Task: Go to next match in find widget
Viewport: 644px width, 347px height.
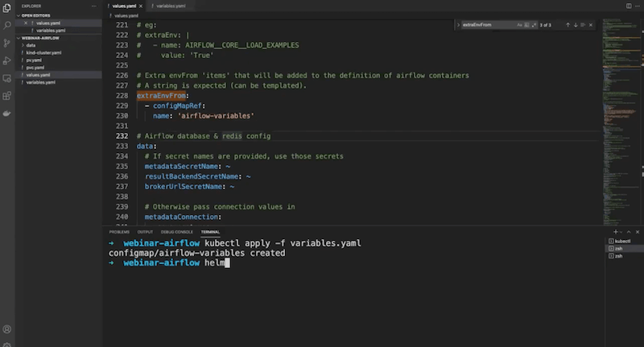Action: (576, 25)
